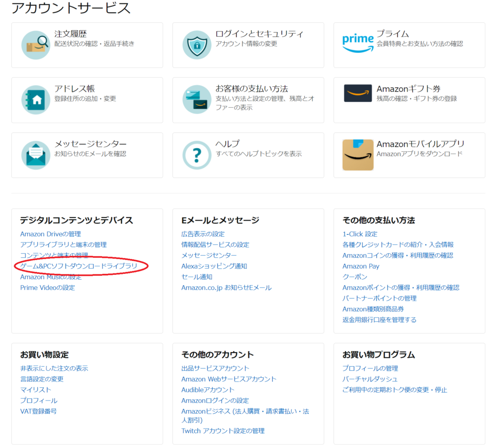Open VAT登録番号 link
This screenshot has height=448, width=497.
click(38, 411)
